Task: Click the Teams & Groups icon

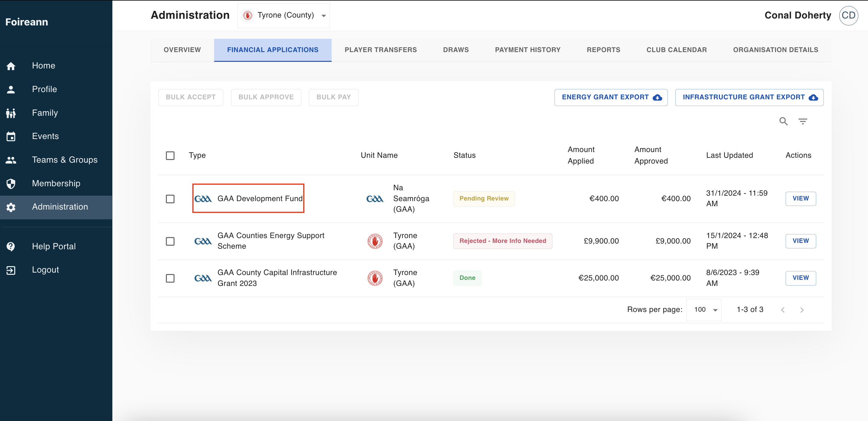Action: [x=11, y=160]
